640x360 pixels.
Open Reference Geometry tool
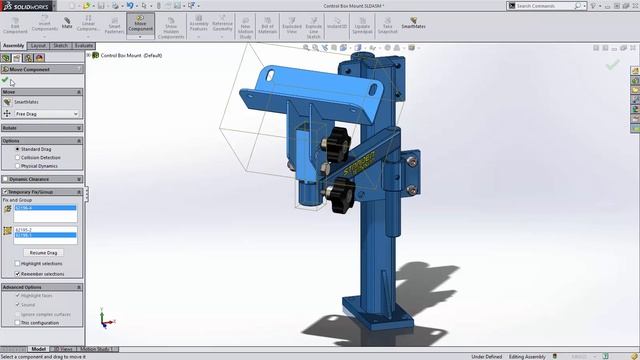pyautogui.click(x=222, y=24)
